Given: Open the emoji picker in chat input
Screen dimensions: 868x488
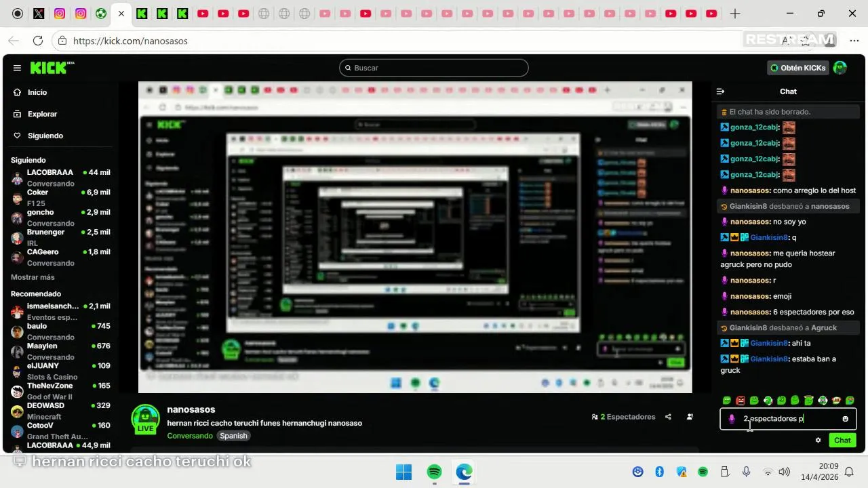Looking at the screenshot, I should pyautogui.click(x=845, y=419).
